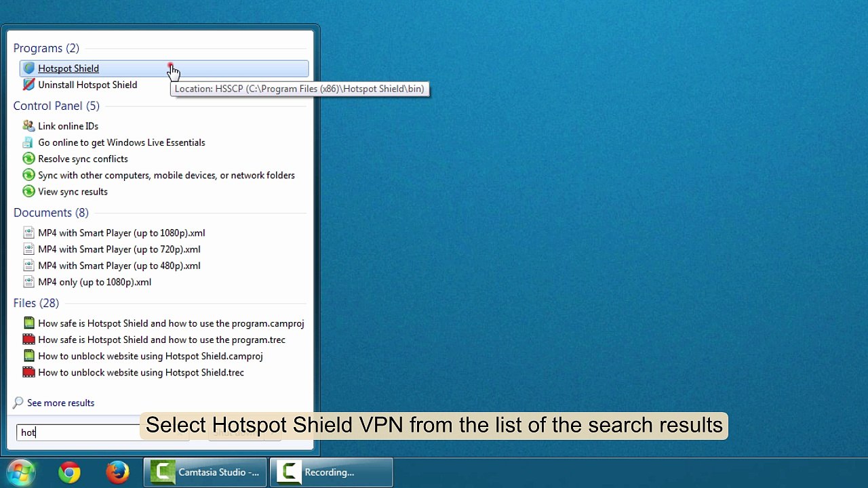Open the Files (28) results group
868x488 pixels.
[36, 303]
